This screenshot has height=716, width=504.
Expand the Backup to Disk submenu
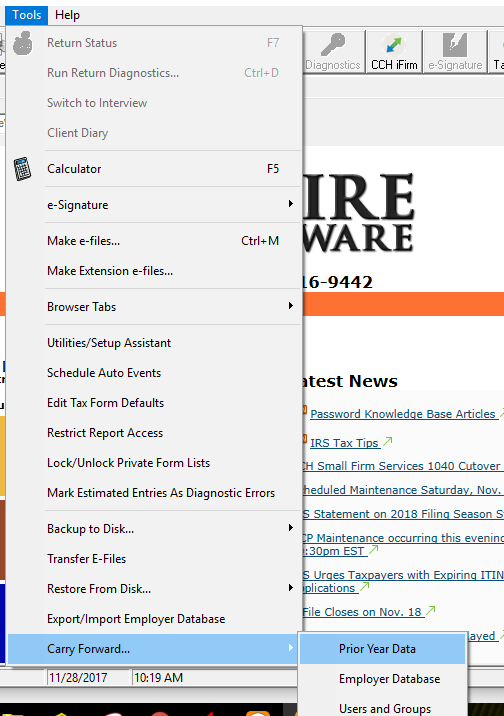(153, 528)
